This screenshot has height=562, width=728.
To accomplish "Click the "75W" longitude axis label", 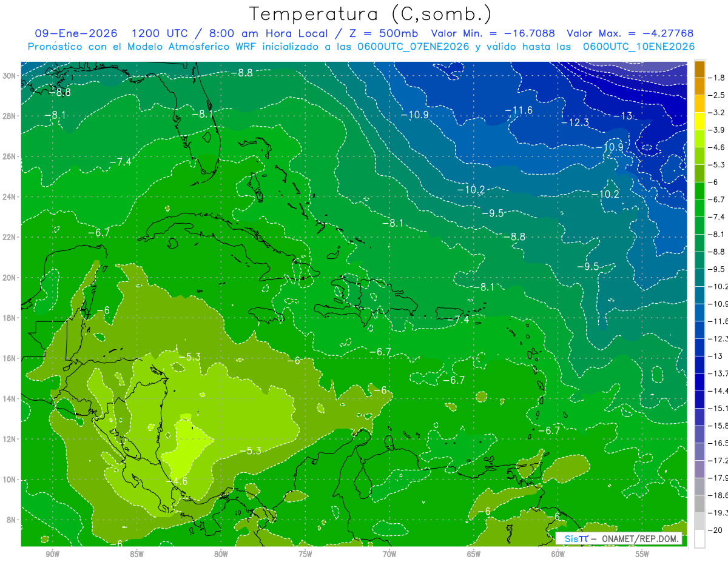I will 305,554.
